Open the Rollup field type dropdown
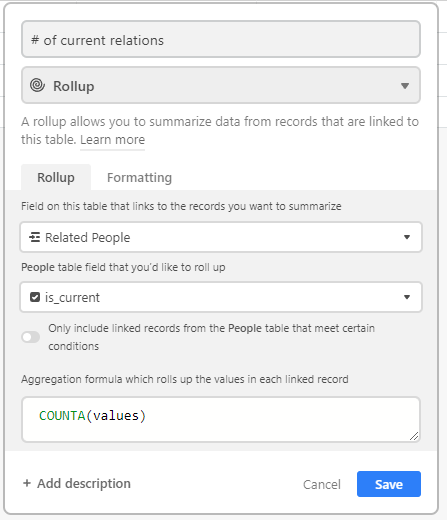The image size is (447, 520). (x=221, y=85)
